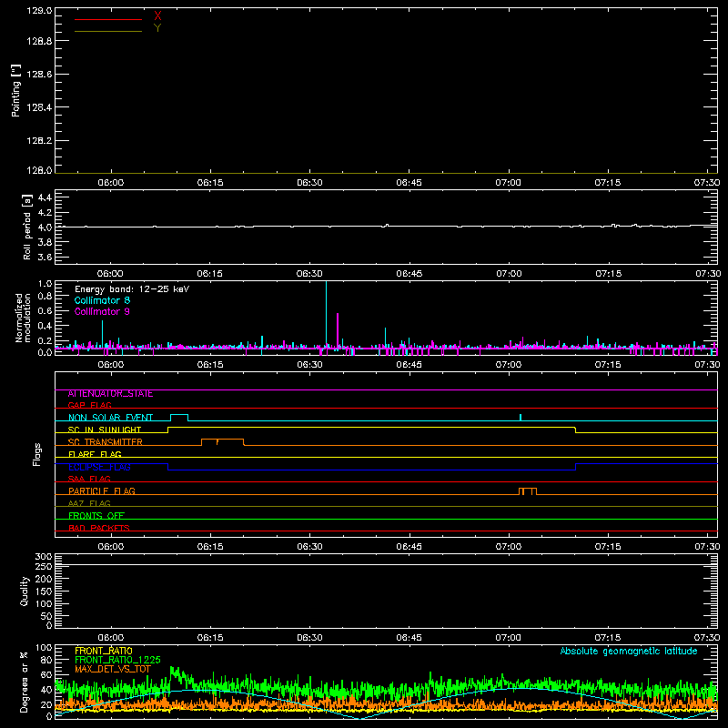Click 06:15 tick under Normalized modulation plot

tap(210, 365)
